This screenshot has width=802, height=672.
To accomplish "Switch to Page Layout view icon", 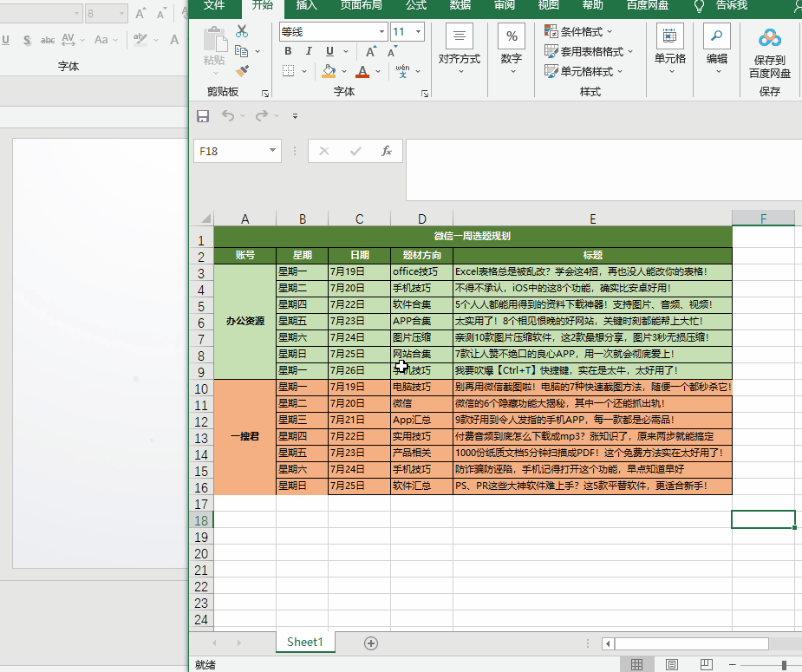I will (x=672, y=664).
